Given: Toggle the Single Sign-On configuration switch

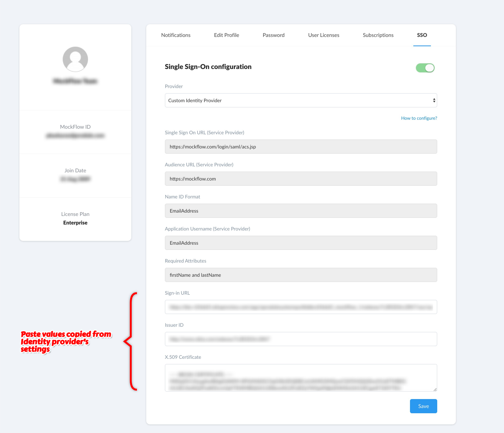Looking at the screenshot, I should 425,68.
